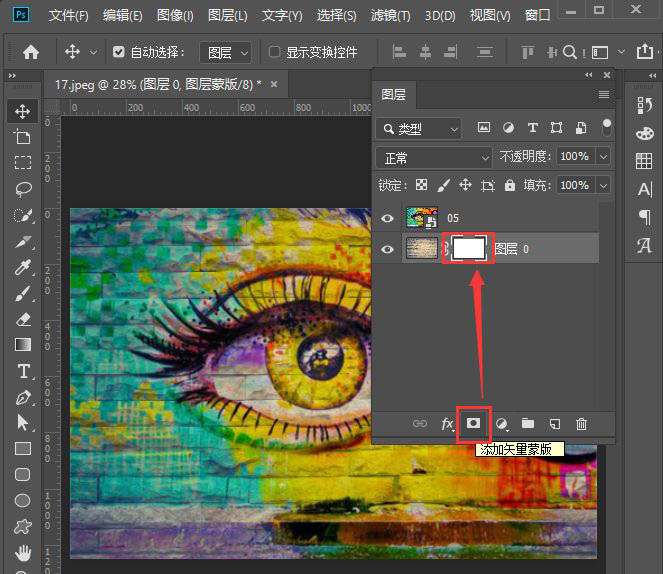
Task: Click the share export icon
Action: [645, 52]
